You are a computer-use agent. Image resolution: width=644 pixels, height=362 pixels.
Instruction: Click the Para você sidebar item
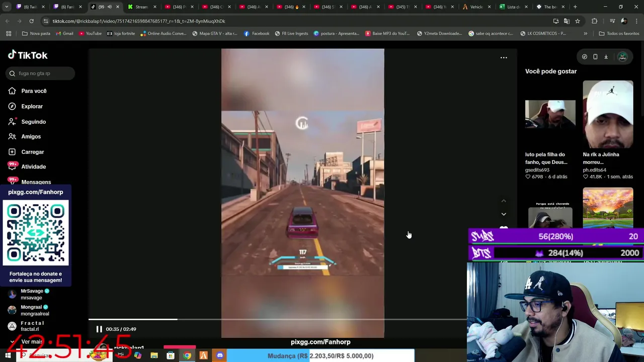34,91
